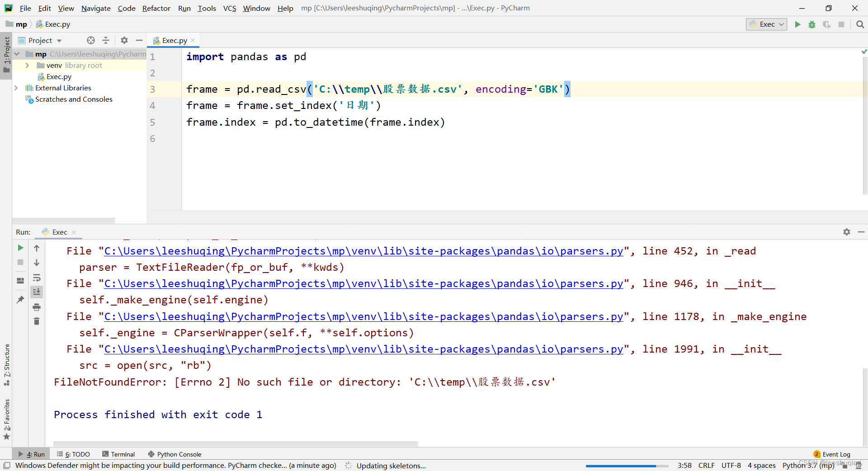Screen dimensions: 868x471
Task: Print the console output
Action: click(x=37, y=307)
